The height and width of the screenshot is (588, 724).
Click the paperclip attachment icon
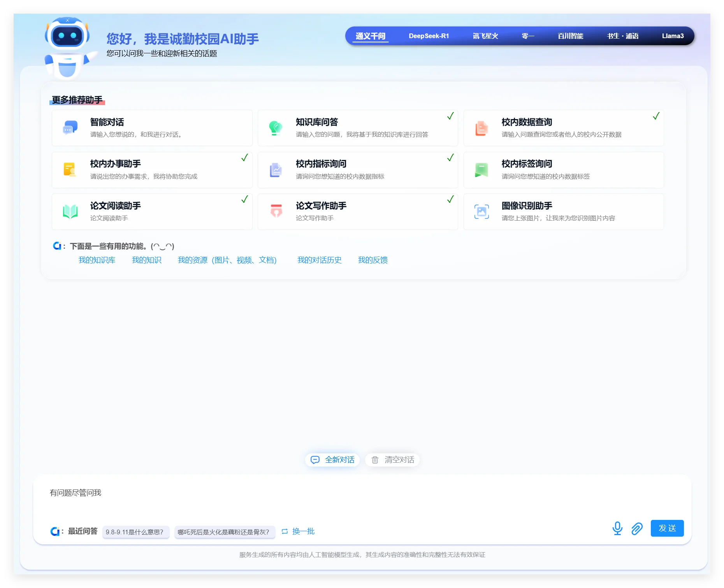point(637,528)
